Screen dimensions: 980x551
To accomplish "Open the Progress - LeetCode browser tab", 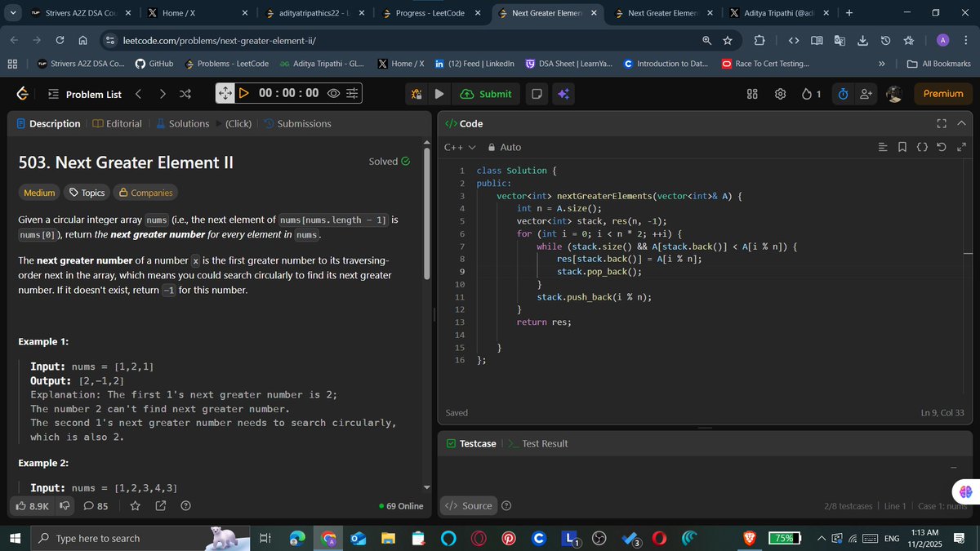I will click(x=430, y=13).
